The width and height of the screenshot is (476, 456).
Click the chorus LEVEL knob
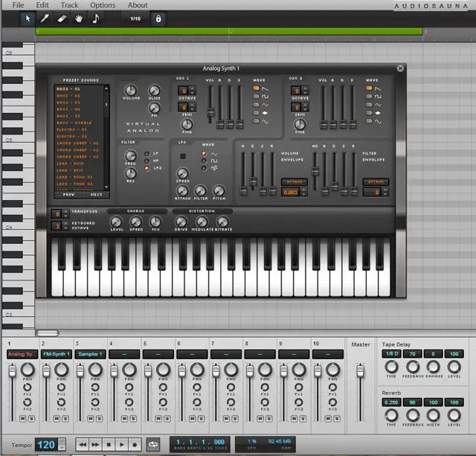tap(116, 222)
